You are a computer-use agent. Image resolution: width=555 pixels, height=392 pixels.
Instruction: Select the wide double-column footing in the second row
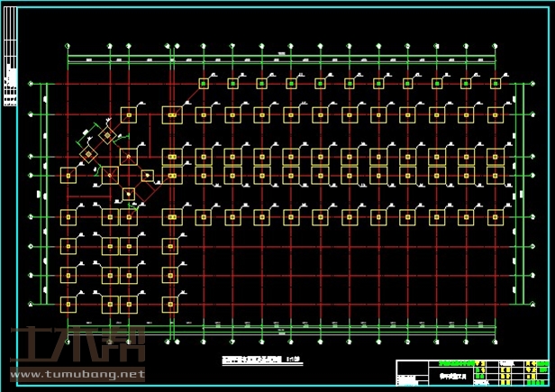click(171, 114)
